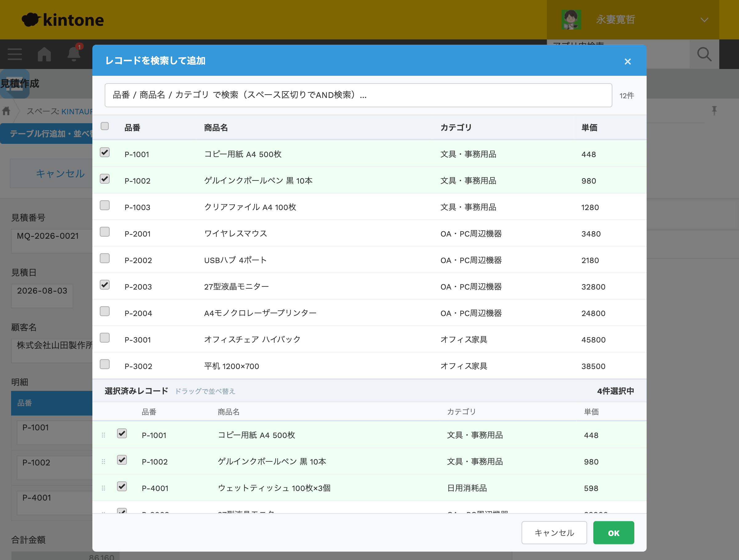
Task: Click the 日用消耗品 category cell
Action: 467,488
